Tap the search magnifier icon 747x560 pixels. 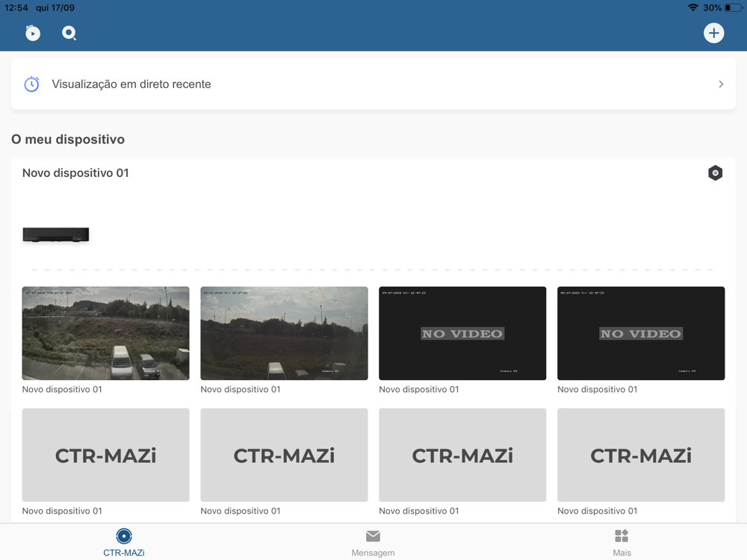69,33
